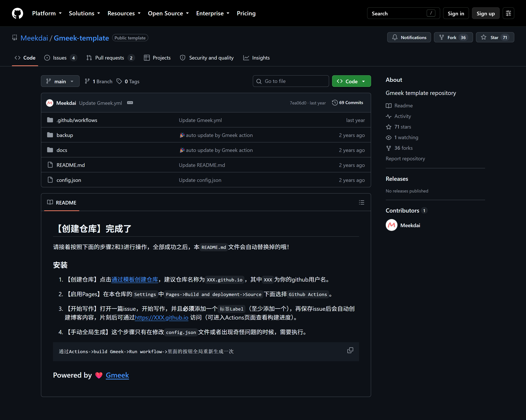
Task: Open the backup folder
Action: [65, 135]
